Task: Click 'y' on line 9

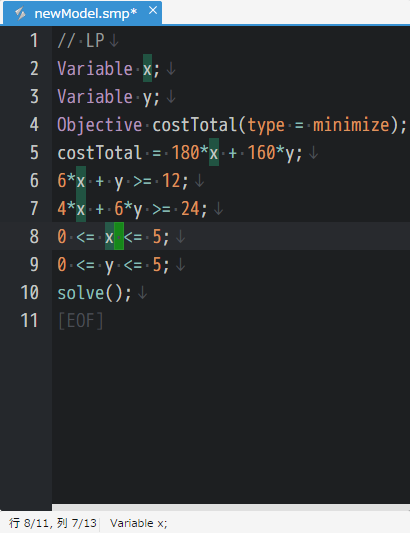Action: pyautogui.click(x=109, y=266)
